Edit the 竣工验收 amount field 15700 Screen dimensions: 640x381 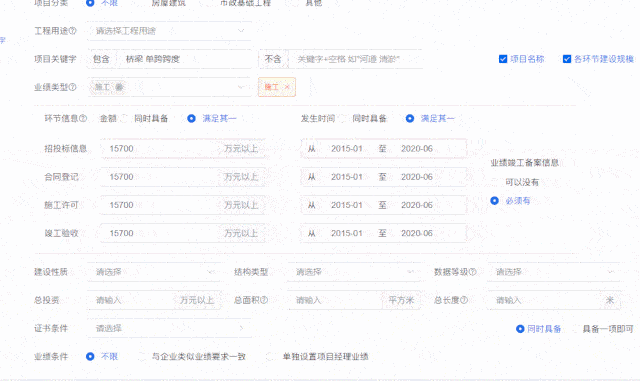[x=159, y=233]
